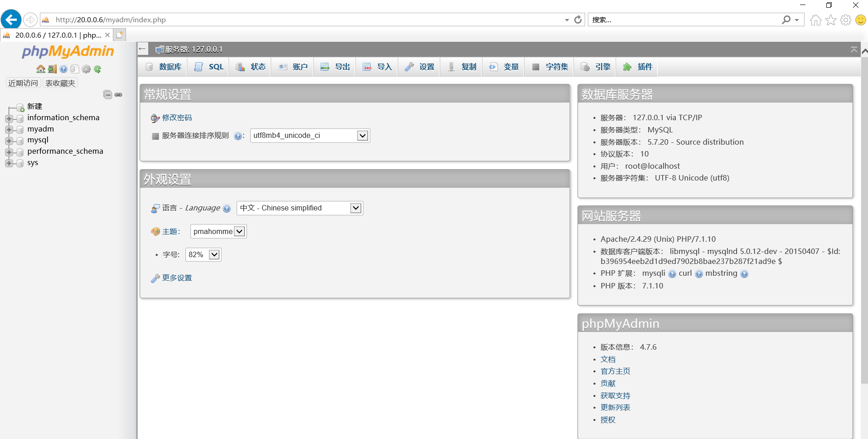Click the new database cylinder icon beside 新建
Viewport: 868px width, 439px height.
tap(20, 107)
